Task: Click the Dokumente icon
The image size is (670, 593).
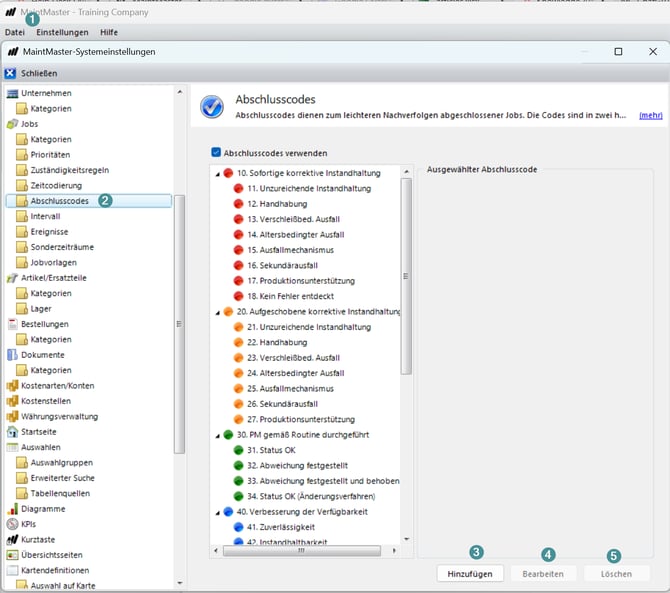Action: click(x=12, y=355)
